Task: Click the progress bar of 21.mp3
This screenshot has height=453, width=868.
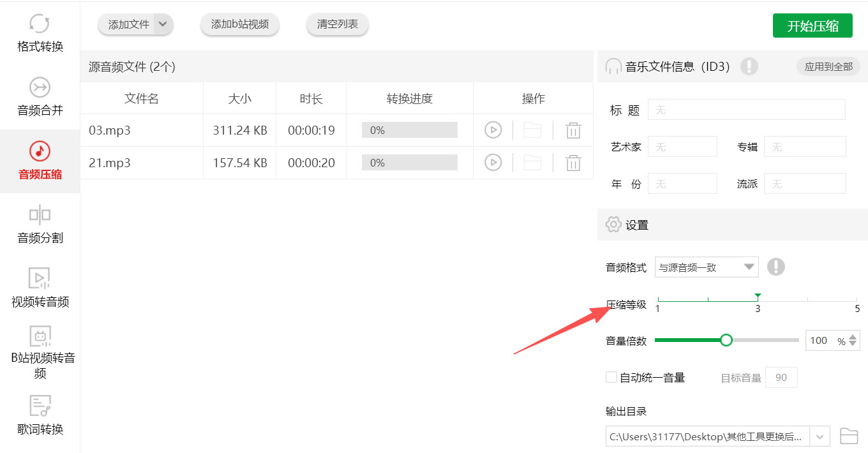Action: pos(410,163)
